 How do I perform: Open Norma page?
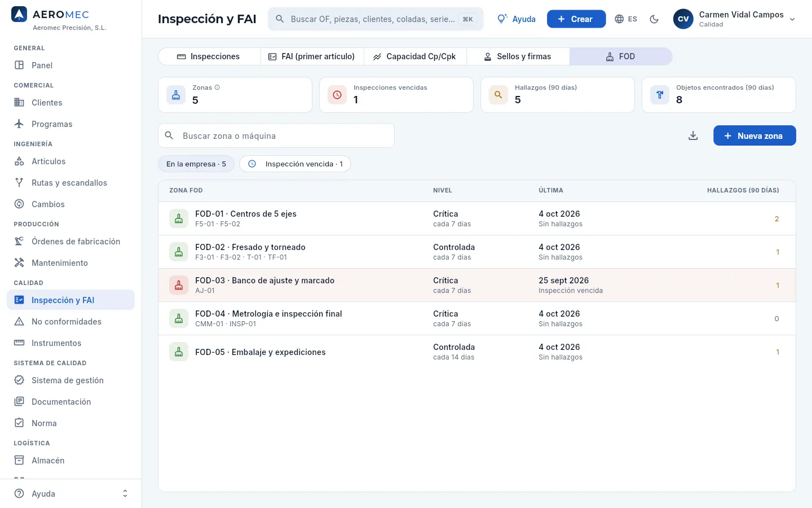click(70, 423)
